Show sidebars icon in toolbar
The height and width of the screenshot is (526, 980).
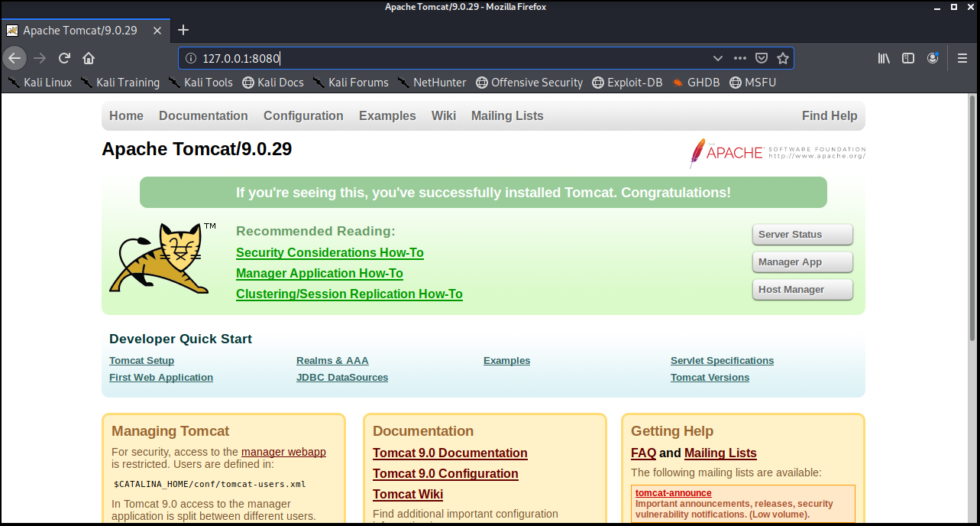[908, 58]
